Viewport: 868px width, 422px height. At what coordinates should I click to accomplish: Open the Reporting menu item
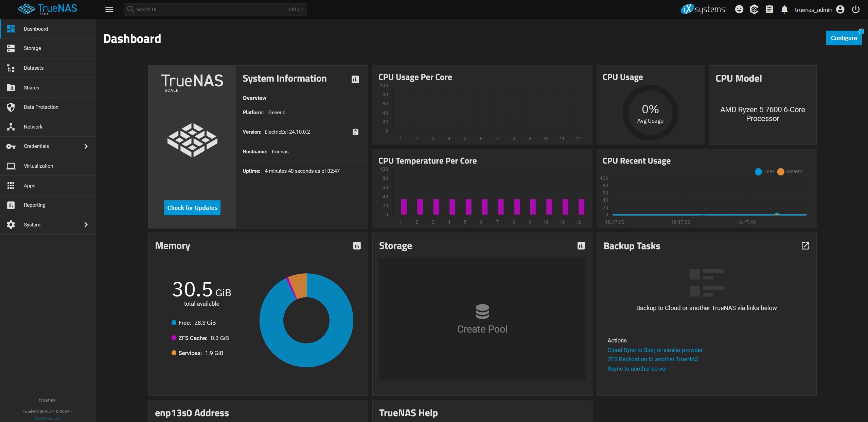(x=48, y=205)
